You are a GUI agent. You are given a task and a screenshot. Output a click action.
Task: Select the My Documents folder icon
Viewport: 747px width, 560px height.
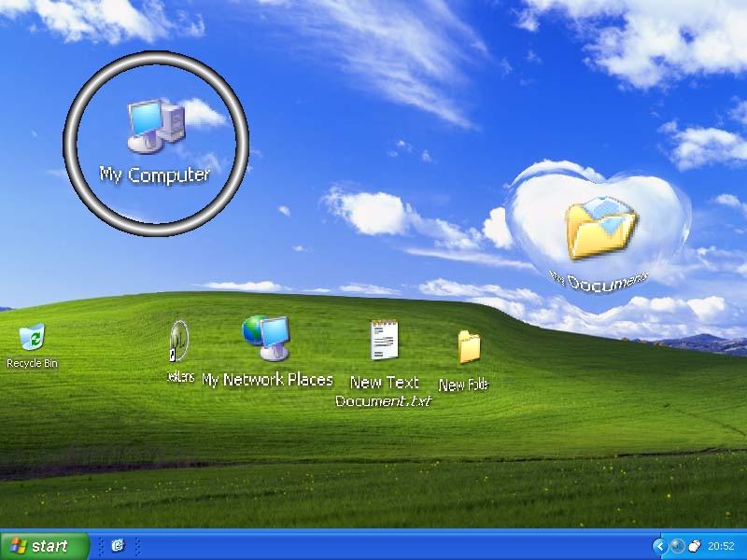click(x=600, y=228)
